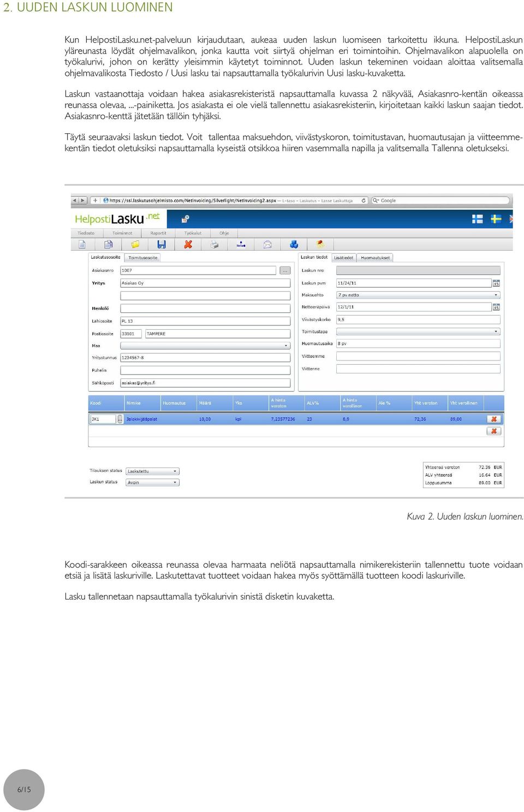The height and width of the screenshot is (812, 524).
Task: Click the city field TAMPERE
Action: [x=218, y=334]
